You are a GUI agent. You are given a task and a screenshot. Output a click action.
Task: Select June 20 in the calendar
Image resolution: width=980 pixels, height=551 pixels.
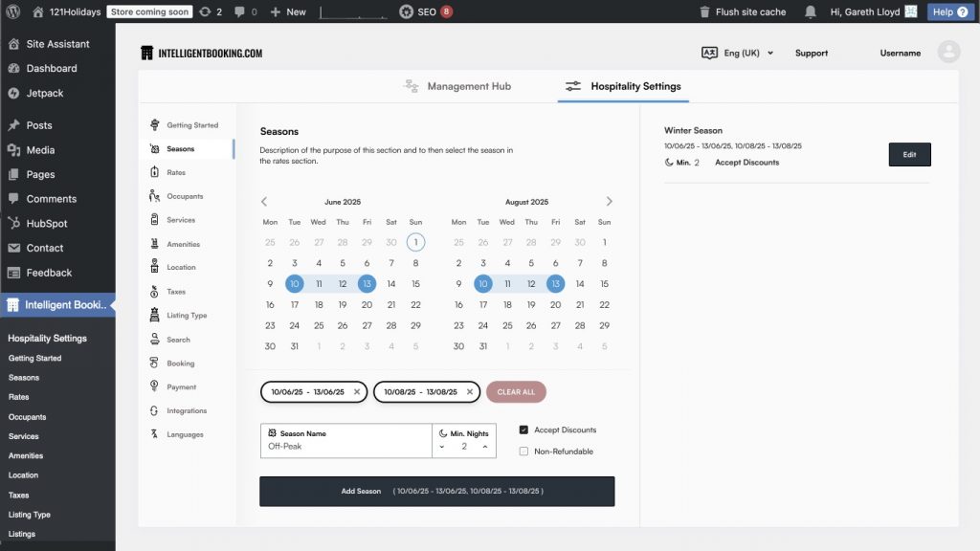[367, 305]
